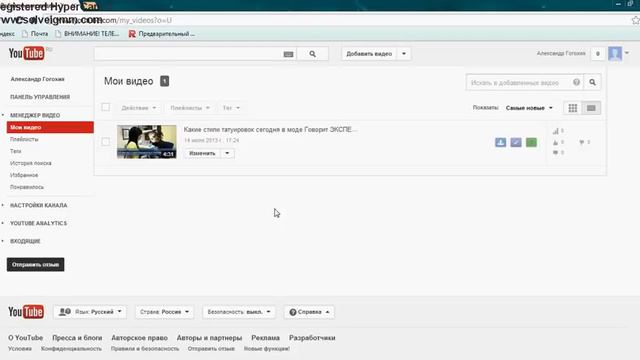This screenshot has height=360, width=640.
Task: Open Авторы и партнеры footer link
Action: 209,338
